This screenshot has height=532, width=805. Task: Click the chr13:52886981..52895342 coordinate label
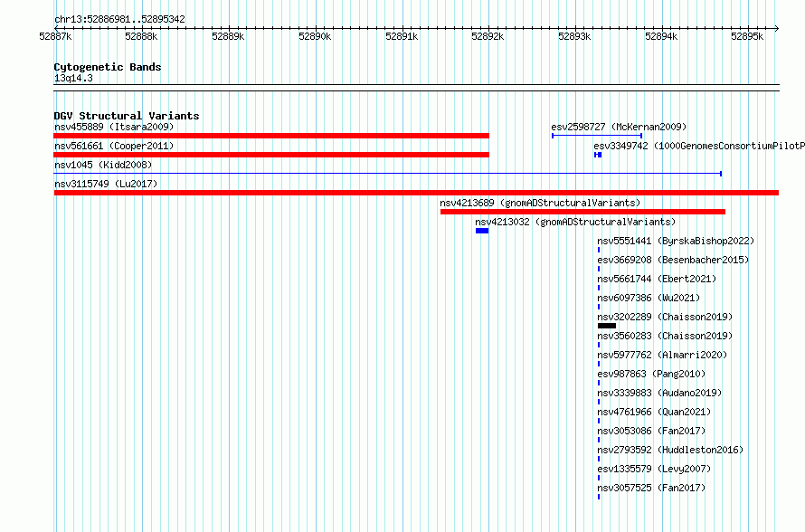point(119,19)
